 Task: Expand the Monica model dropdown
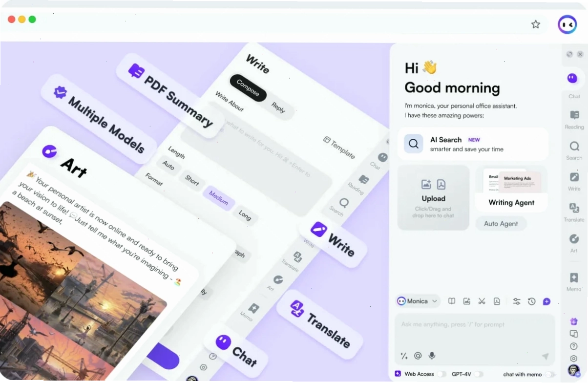tap(418, 301)
